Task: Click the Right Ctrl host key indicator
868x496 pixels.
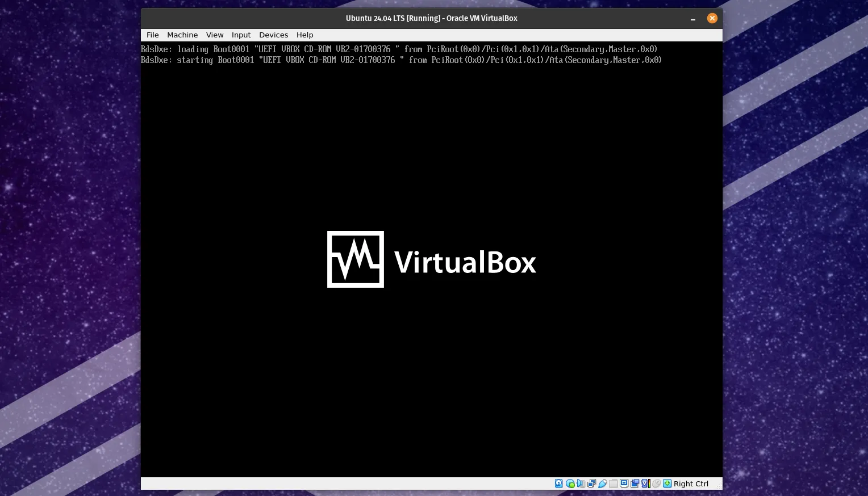Action: coord(691,483)
